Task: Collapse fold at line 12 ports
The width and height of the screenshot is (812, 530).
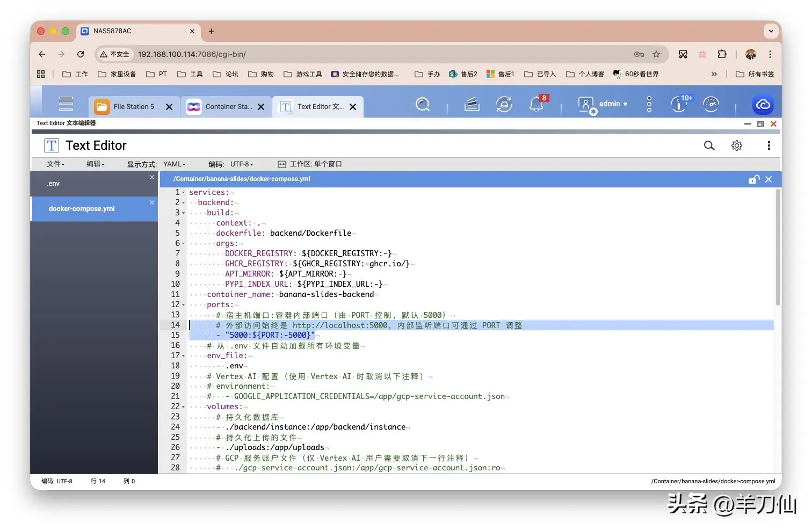Action: click(x=183, y=305)
